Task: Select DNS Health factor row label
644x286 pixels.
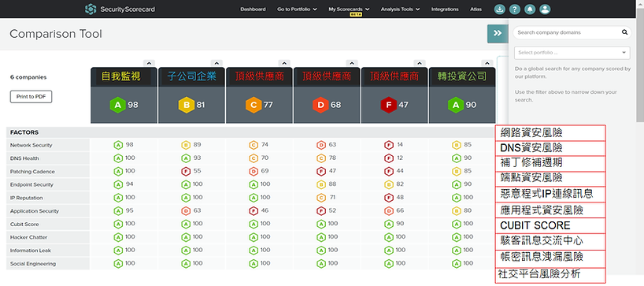Action: [24, 158]
